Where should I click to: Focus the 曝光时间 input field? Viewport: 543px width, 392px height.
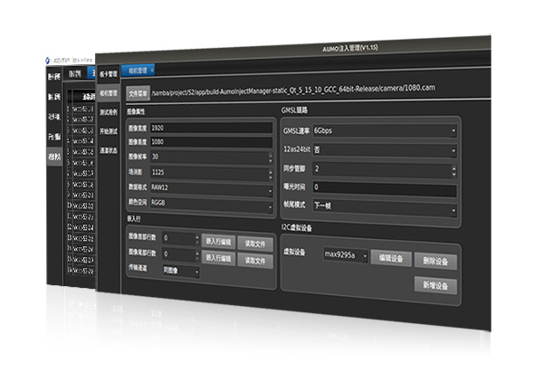(385, 188)
